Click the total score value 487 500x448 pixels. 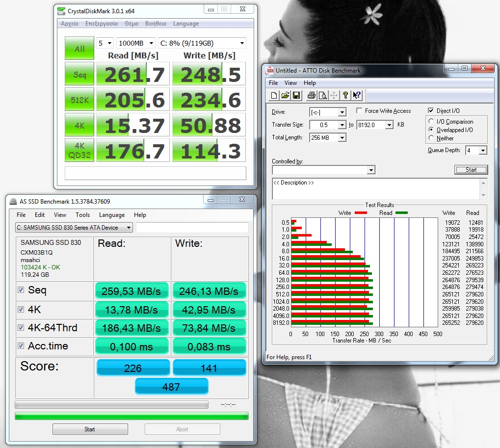pyautogui.click(x=171, y=387)
